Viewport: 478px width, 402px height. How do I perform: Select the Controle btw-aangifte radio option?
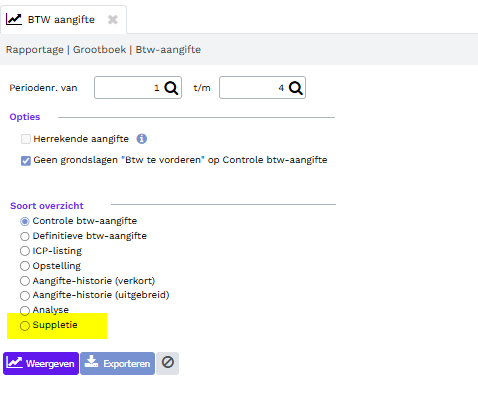point(25,221)
